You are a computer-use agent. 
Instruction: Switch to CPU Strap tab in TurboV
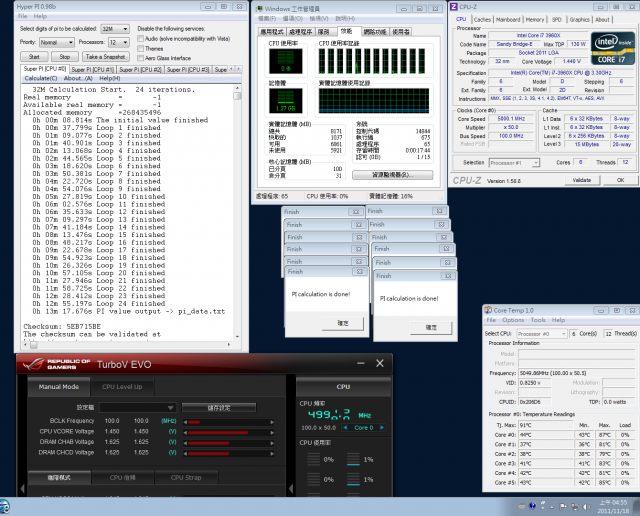[x=186, y=477]
